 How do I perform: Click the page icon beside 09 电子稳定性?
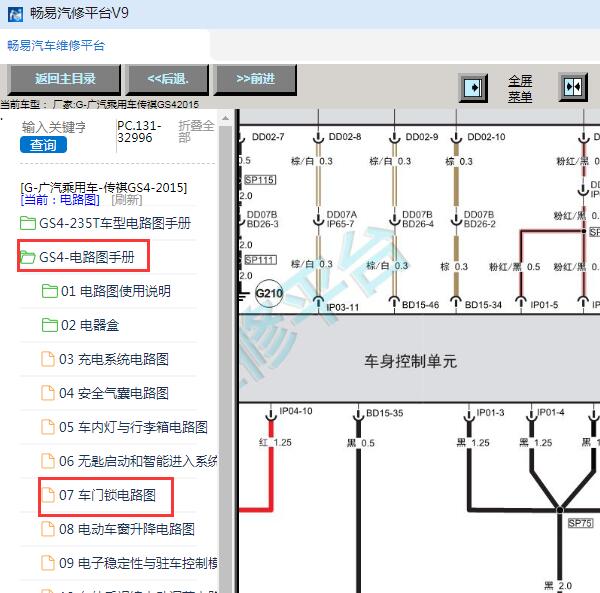48,564
